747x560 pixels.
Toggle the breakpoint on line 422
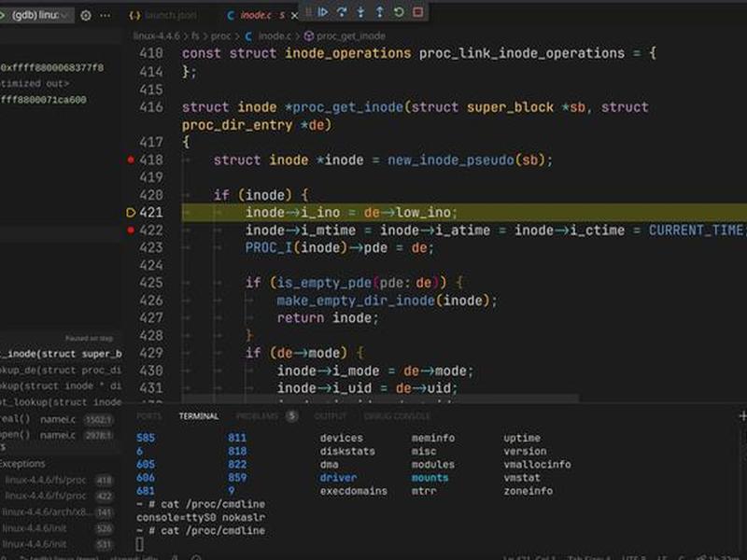pyautogui.click(x=131, y=230)
